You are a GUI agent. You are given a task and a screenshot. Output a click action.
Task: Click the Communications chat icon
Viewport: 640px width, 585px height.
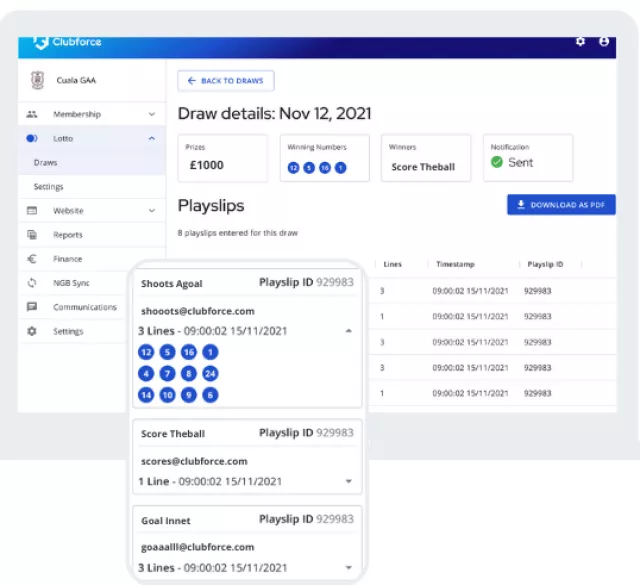[32, 307]
